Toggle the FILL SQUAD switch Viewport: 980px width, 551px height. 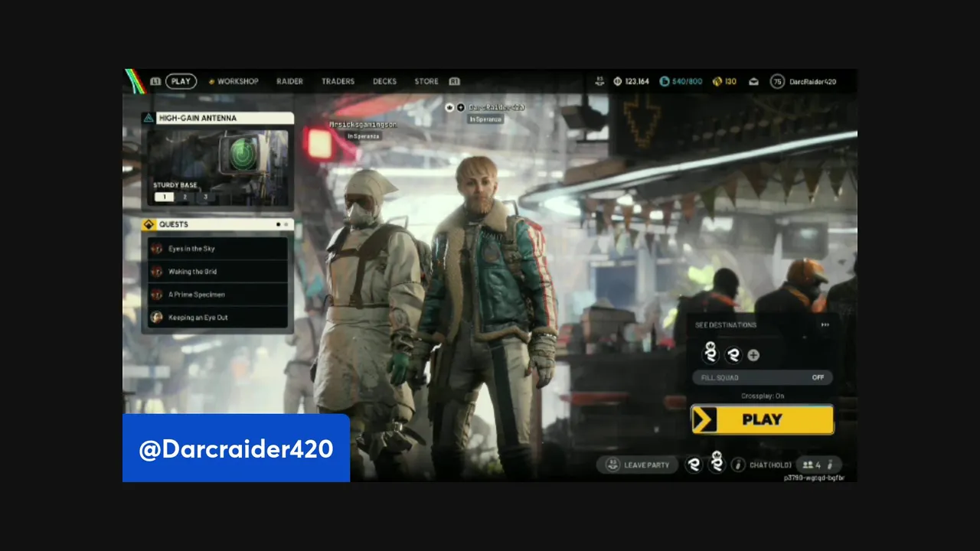(x=763, y=377)
